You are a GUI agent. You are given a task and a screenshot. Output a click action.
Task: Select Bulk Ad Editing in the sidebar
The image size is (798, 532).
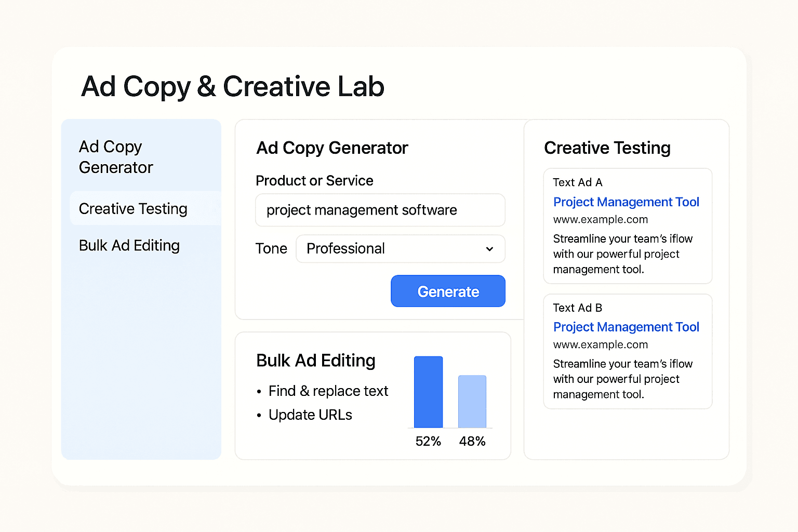129,246
